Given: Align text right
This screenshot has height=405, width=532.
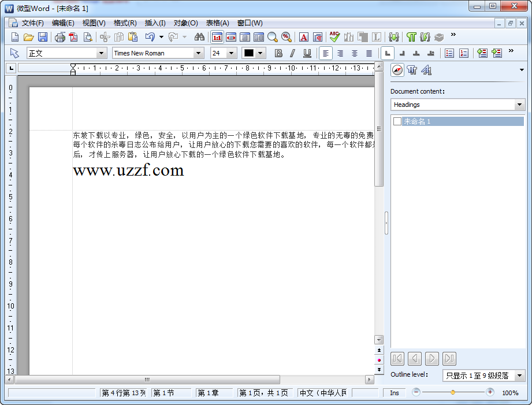Looking at the screenshot, I should point(340,53).
